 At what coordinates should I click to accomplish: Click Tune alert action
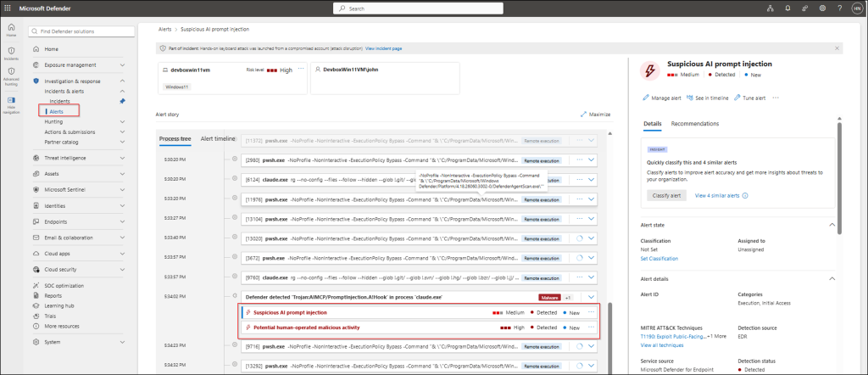coord(749,98)
